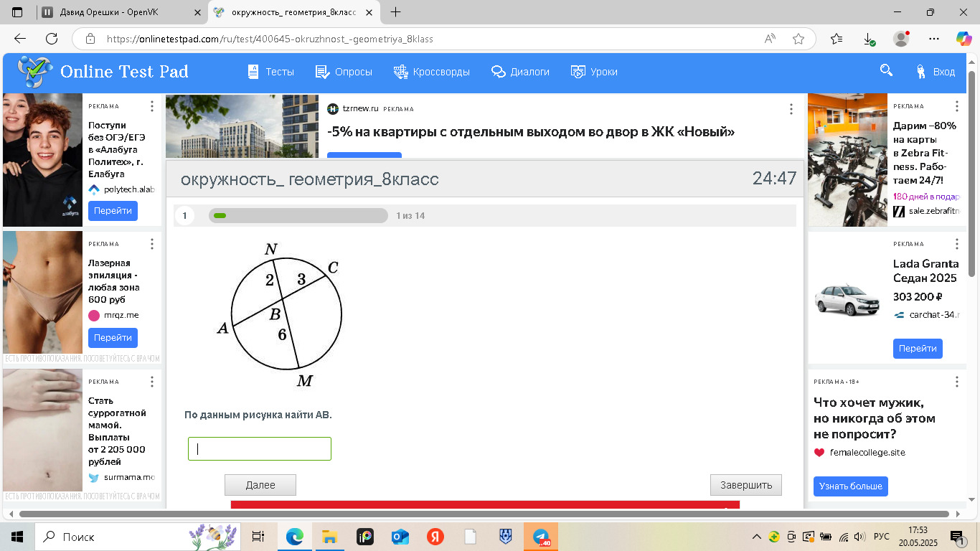This screenshot has width=980, height=551.
Task: Click the test progress bar
Action: [x=298, y=215]
